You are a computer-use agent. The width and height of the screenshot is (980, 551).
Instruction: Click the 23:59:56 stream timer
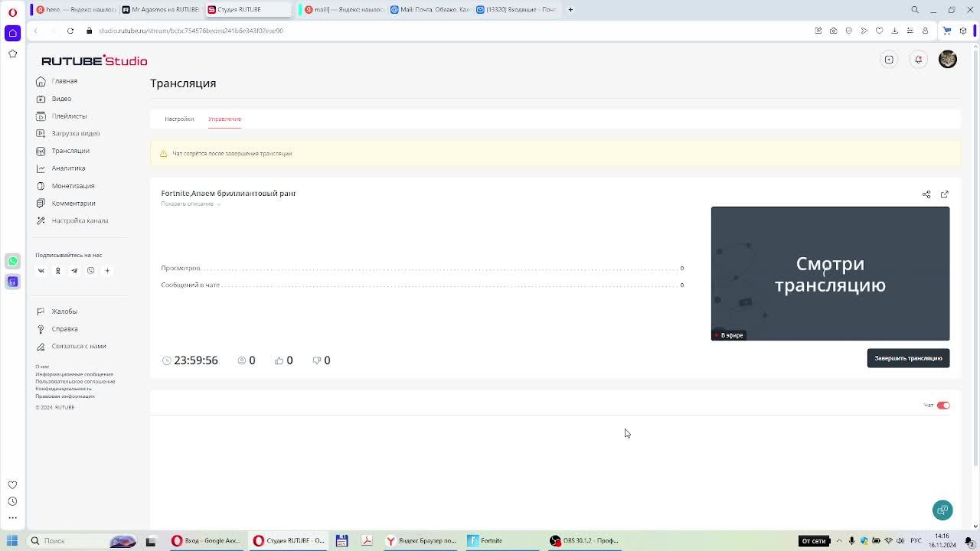[x=190, y=360]
